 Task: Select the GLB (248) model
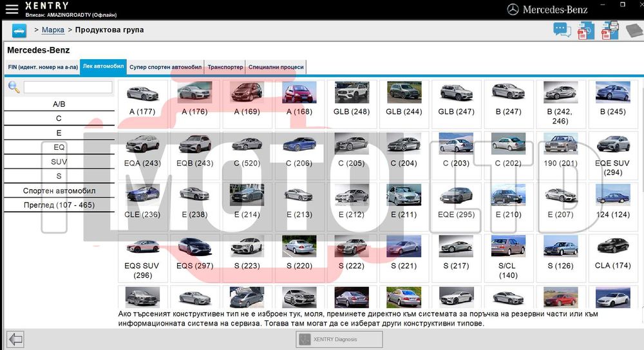click(352, 104)
